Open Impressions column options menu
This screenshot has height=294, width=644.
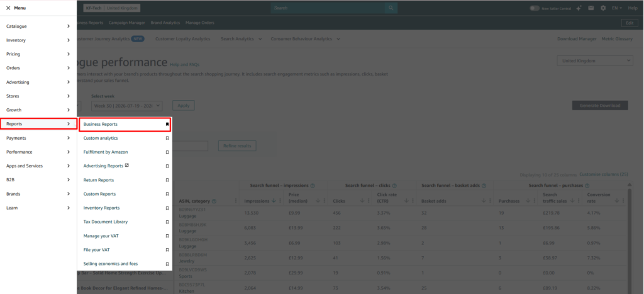[280, 201]
